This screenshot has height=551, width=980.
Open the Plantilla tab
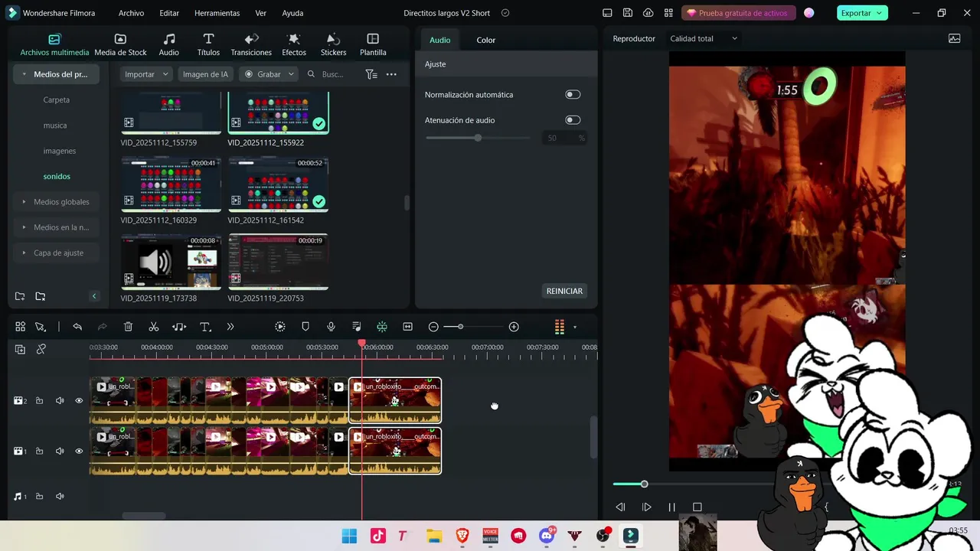pyautogui.click(x=373, y=45)
